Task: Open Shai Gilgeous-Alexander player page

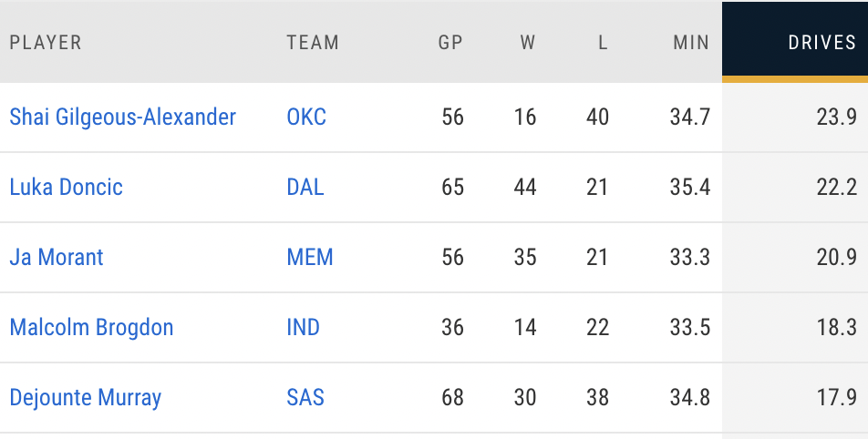Action: coord(122,117)
